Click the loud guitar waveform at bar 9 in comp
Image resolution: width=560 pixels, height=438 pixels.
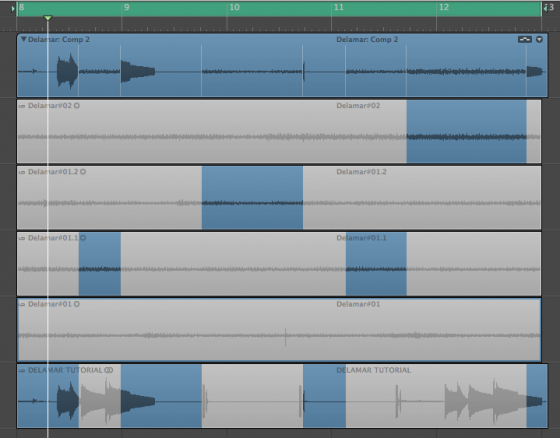click(x=138, y=71)
